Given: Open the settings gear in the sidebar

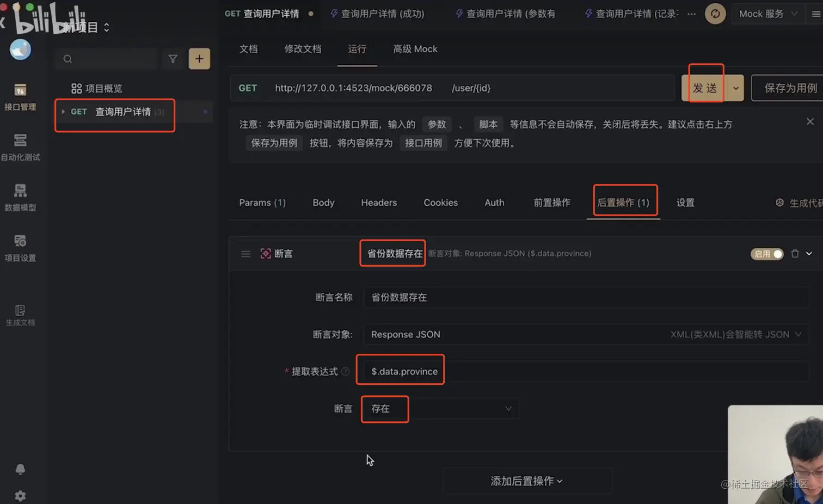Looking at the screenshot, I should click(x=20, y=496).
